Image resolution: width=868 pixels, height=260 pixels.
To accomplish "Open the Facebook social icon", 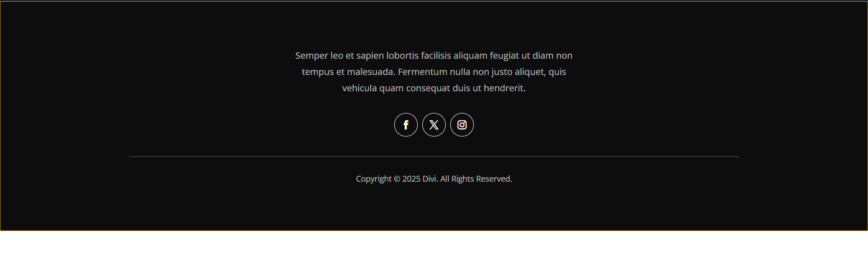I will pyautogui.click(x=406, y=125).
